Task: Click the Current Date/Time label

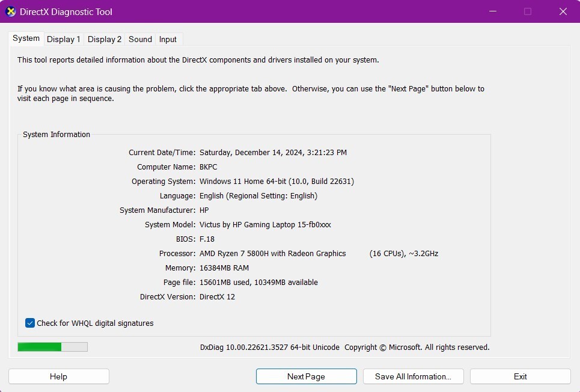Action: 162,153
